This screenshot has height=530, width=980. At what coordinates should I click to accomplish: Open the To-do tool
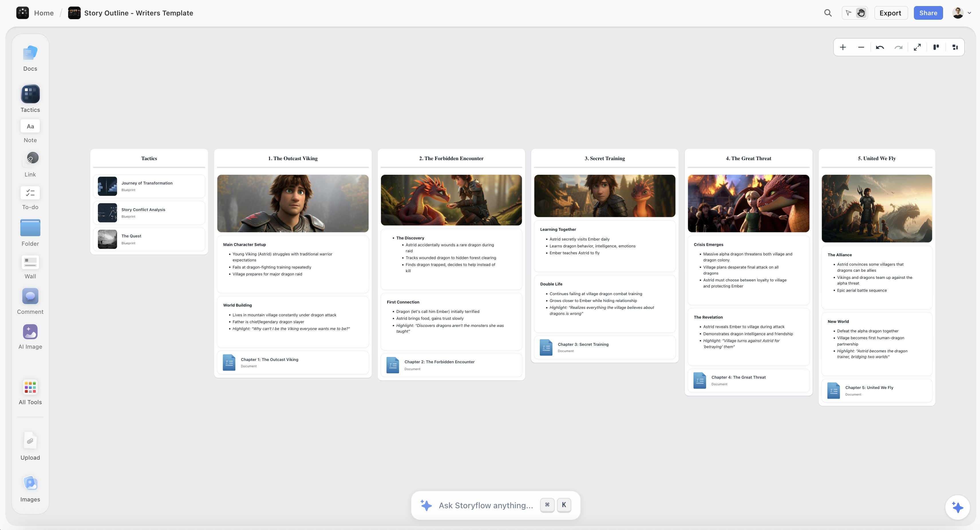[30, 193]
